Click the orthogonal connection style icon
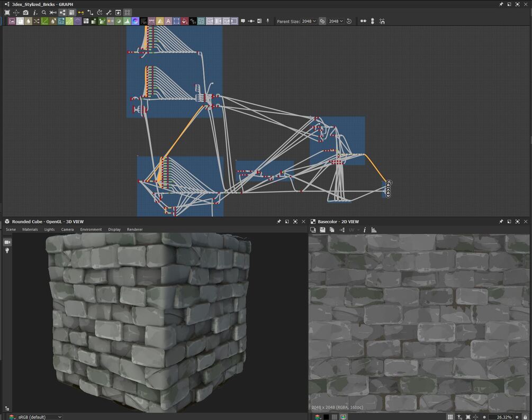 click(x=90, y=13)
